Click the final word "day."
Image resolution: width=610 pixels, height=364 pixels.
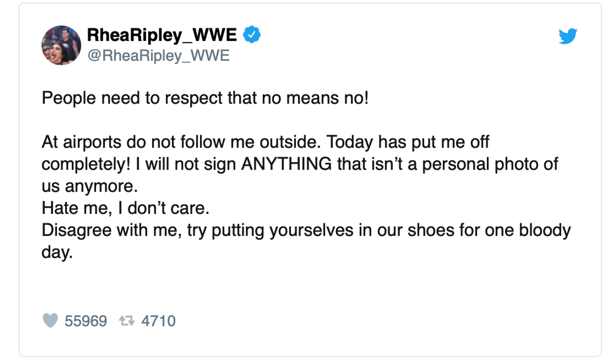click(x=57, y=252)
